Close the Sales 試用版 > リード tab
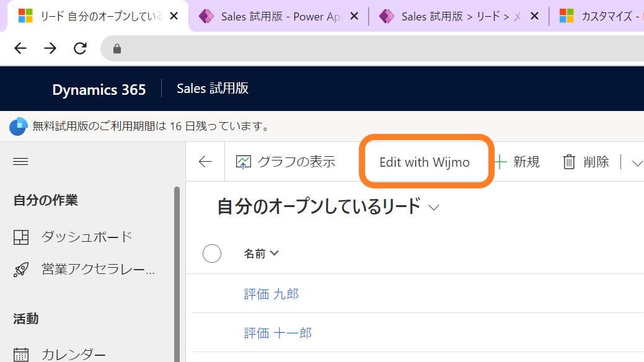The height and width of the screenshot is (362, 644). tap(534, 16)
